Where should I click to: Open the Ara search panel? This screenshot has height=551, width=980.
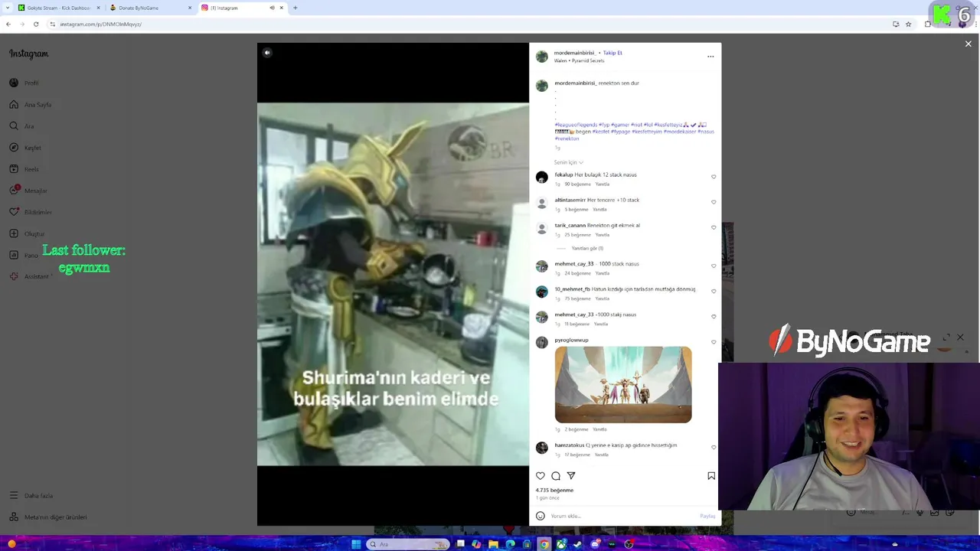[x=21, y=126]
